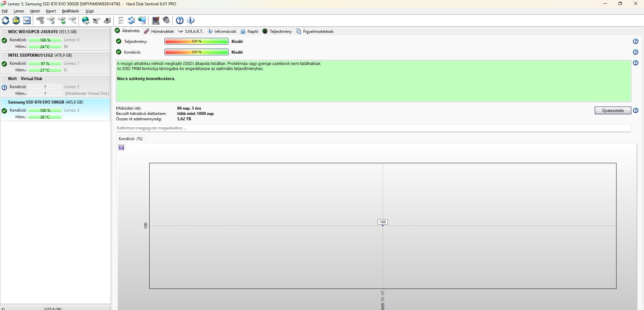Open the report notepad toolbar icon

pyautogui.click(x=121, y=20)
